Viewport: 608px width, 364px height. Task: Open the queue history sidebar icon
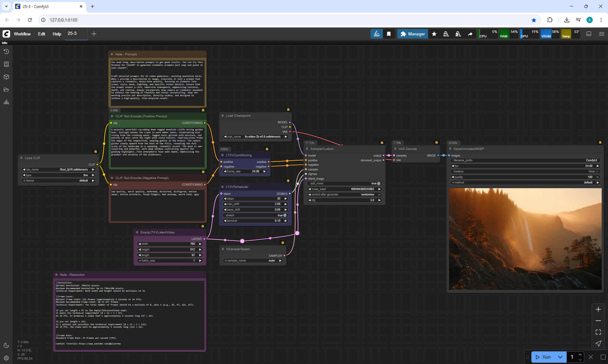pyautogui.click(x=6, y=52)
